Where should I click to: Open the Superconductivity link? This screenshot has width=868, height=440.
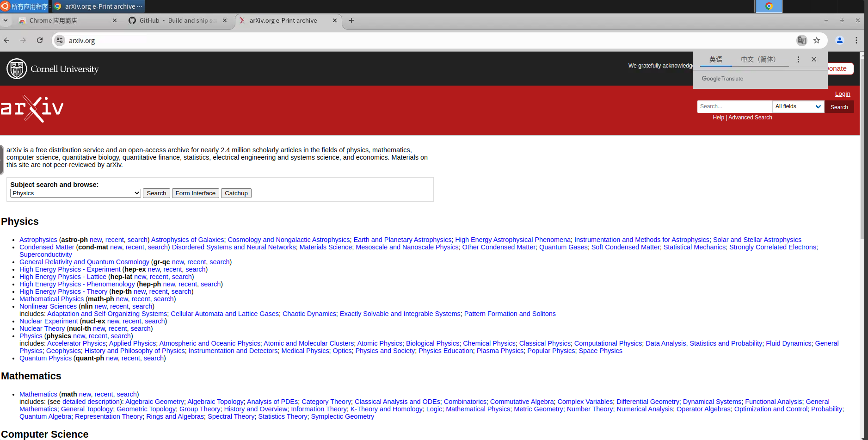46,254
